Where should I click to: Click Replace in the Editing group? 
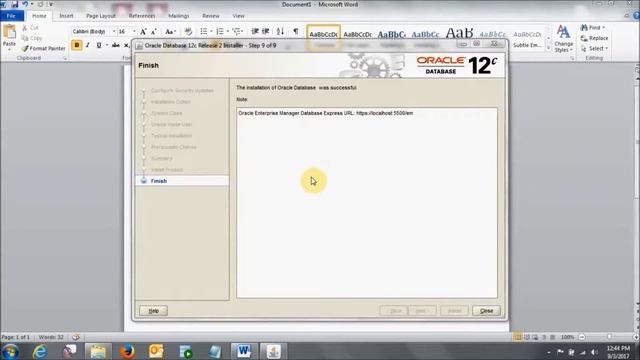[595, 38]
